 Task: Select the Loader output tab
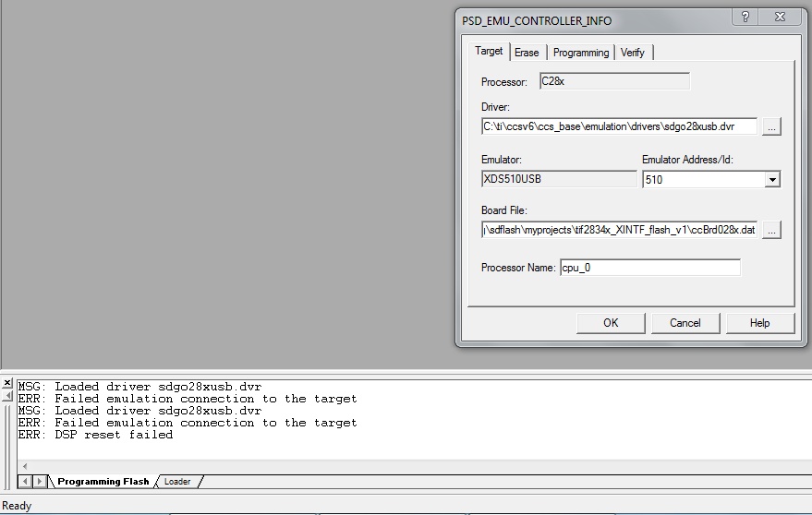click(x=177, y=482)
